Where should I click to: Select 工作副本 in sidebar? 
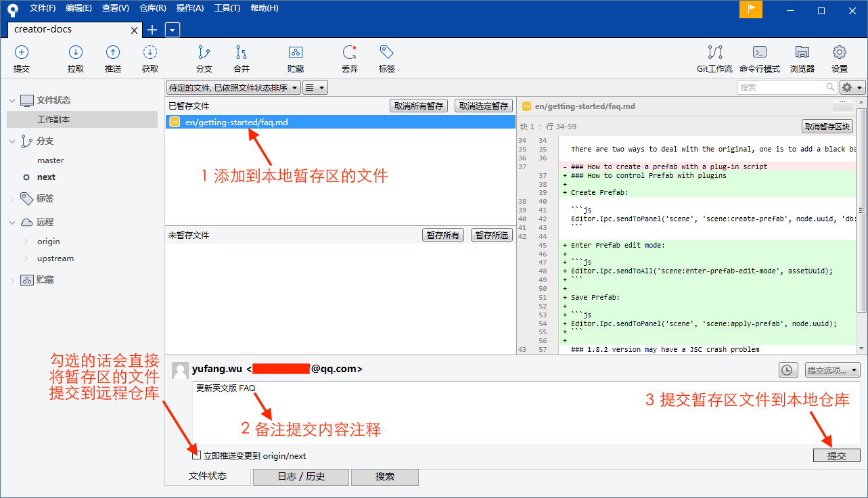point(82,120)
